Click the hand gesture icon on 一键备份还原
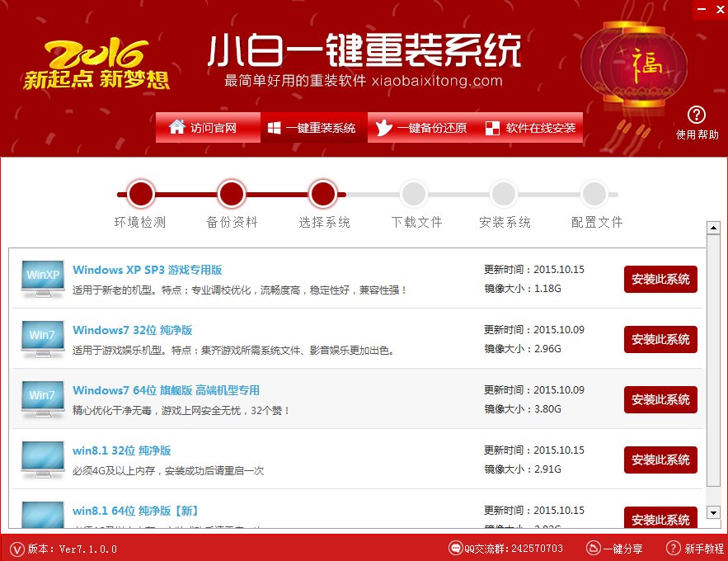 382,127
